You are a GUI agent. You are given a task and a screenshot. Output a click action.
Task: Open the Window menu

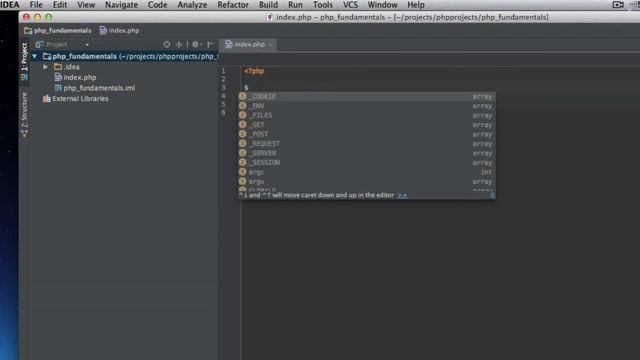pyautogui.click(x=382, y=5)
